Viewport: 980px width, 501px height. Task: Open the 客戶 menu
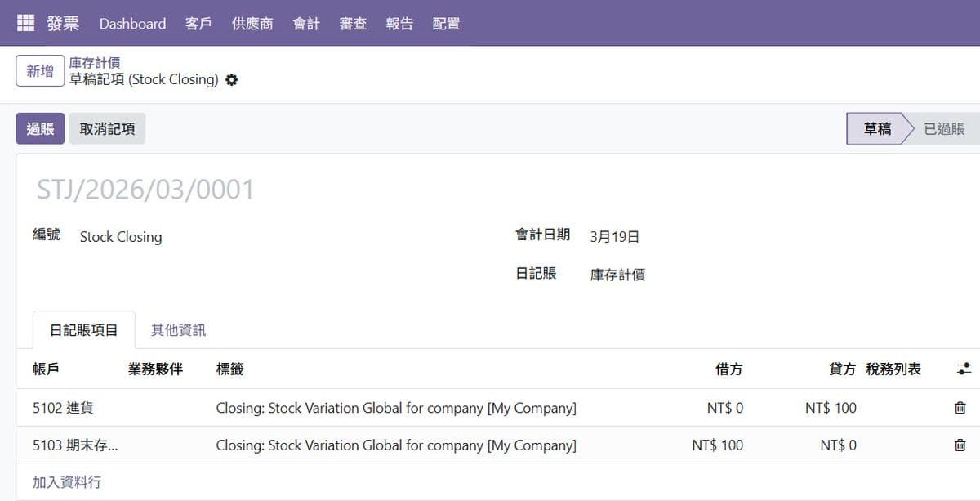(x=198, y=24)
